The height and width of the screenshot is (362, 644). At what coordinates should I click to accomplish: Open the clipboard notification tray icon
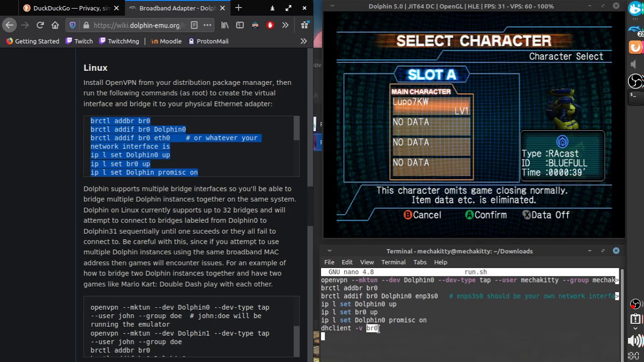(636, 319)
